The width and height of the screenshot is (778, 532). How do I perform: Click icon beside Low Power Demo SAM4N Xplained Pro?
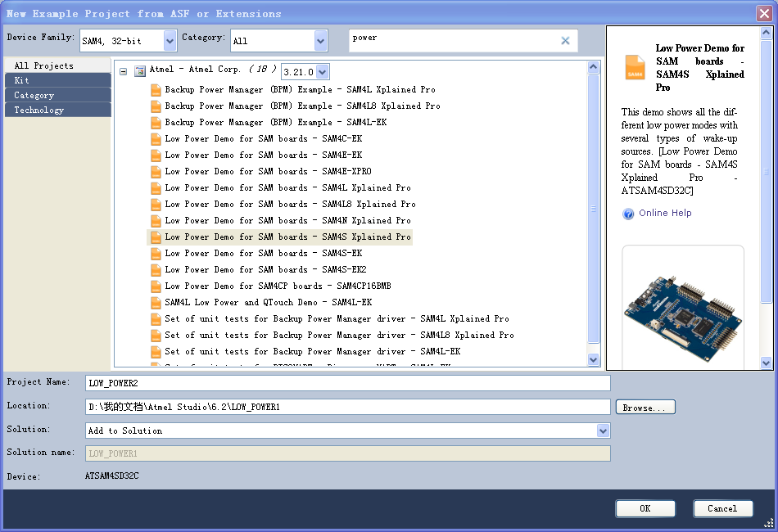[x=156, y=221]
